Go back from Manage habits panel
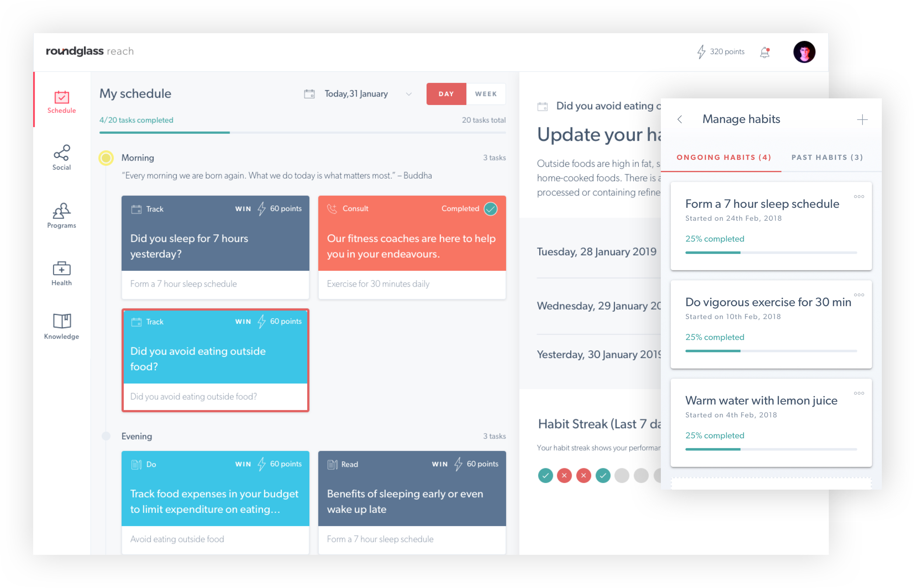 680,119
